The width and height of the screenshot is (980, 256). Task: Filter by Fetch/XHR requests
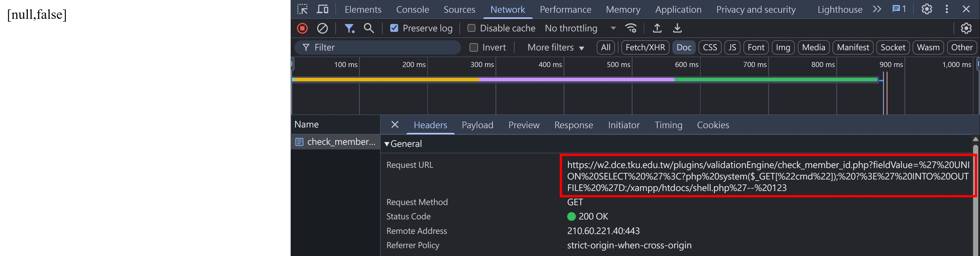pos(645,47)
